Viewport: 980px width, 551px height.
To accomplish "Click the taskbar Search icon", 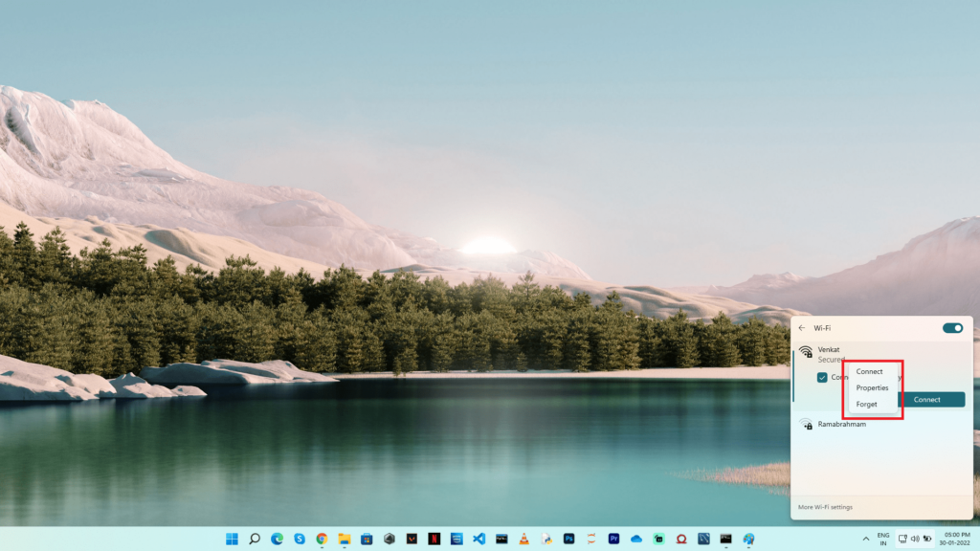I will point(255,539).
